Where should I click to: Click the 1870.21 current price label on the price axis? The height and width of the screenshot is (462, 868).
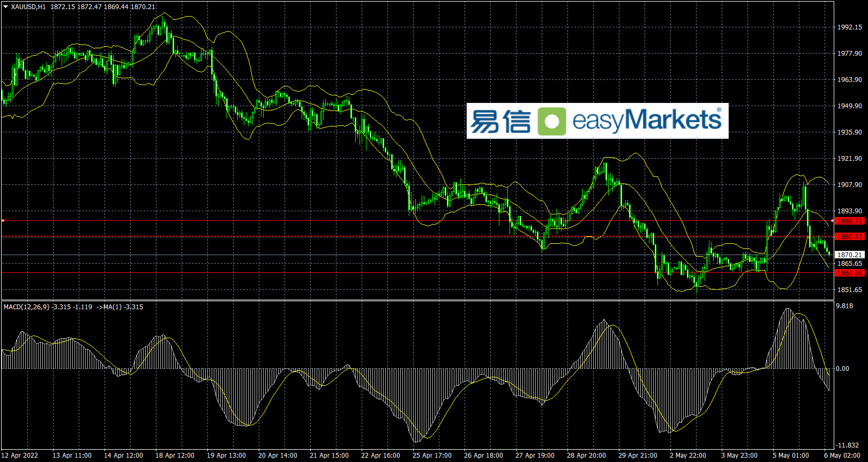(x=850, y=255)
